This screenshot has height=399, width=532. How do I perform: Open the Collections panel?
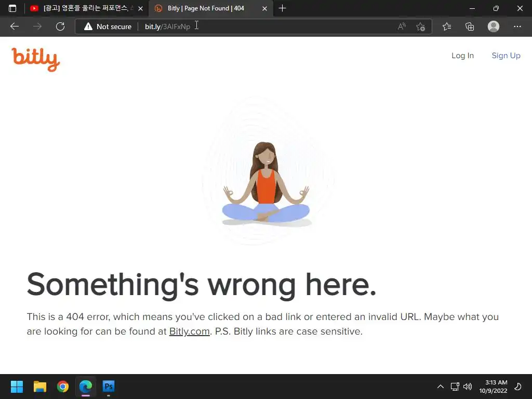click(x=470, y=26)
